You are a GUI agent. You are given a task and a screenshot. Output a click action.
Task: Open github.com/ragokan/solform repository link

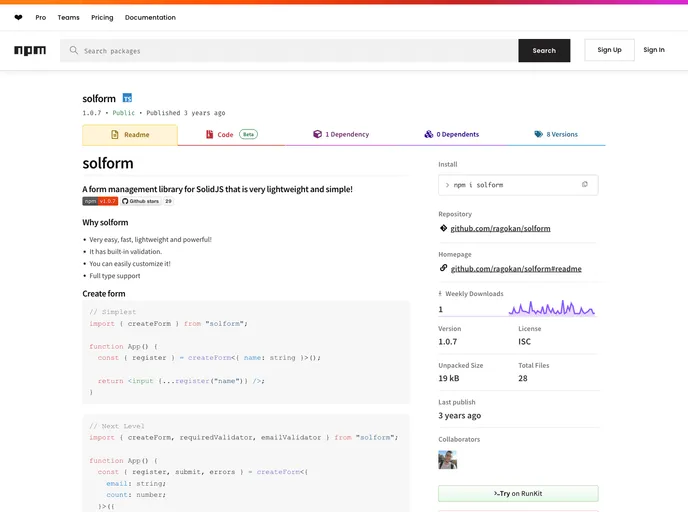(500, 228)
